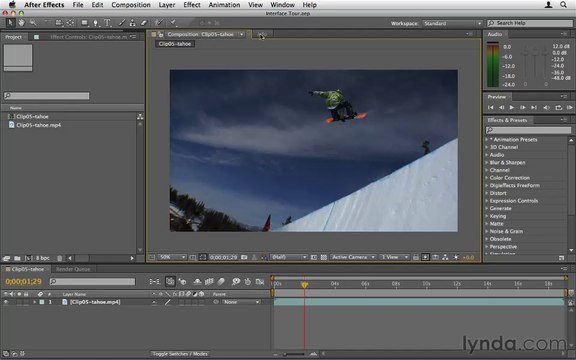The image size is (576, 360).
Task: Click the Brainstorm icon in timeline
Action: [236, 282]
